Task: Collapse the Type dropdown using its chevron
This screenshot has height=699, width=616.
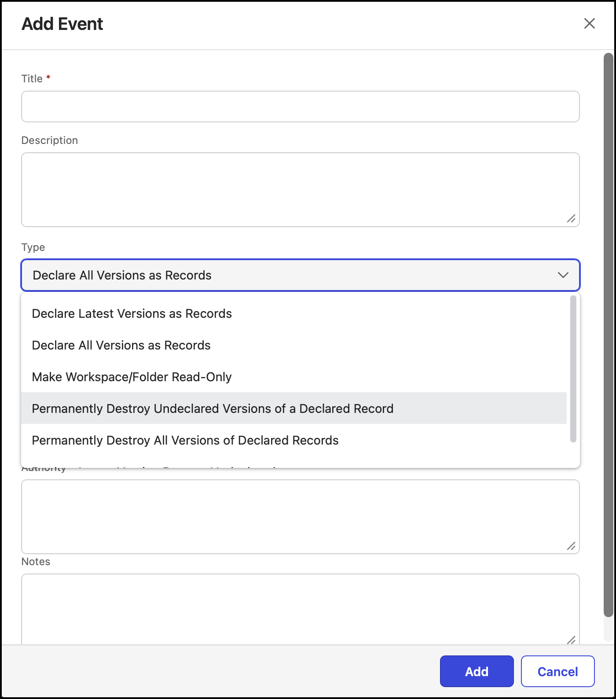Action: pos(563,275)
